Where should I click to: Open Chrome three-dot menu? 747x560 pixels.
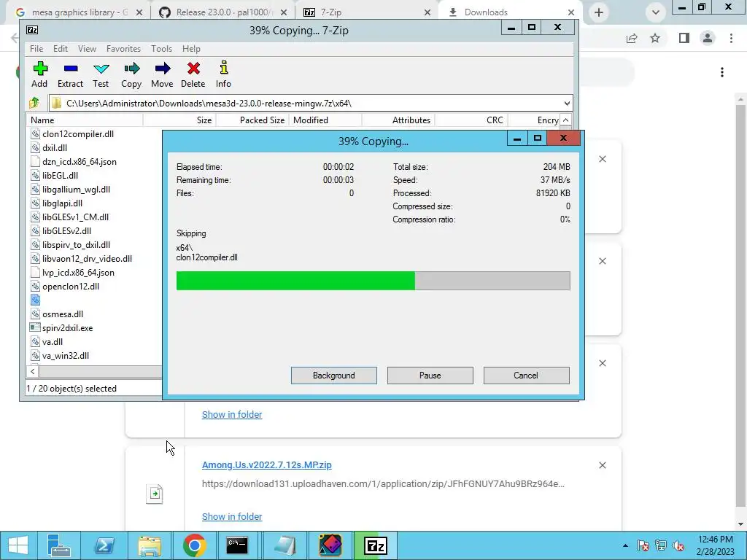(x=731, y=38)
